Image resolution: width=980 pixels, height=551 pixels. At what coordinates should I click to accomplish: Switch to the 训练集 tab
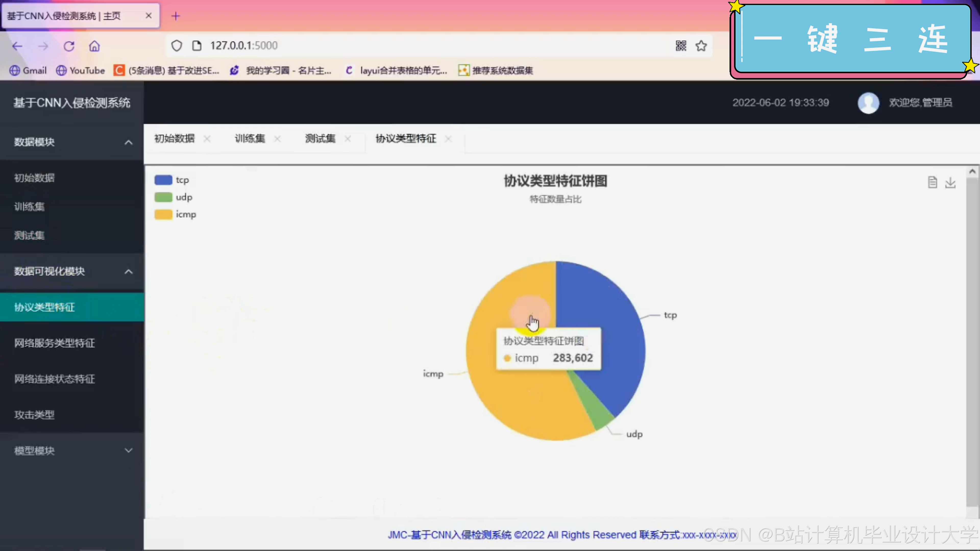(250, 139)
